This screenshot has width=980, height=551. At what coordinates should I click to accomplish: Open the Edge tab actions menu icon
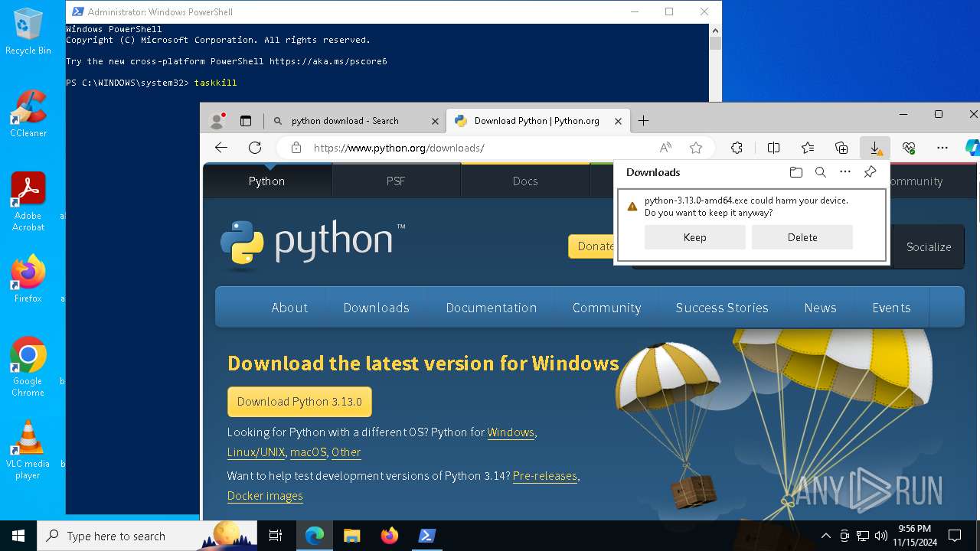click(246, 121)
